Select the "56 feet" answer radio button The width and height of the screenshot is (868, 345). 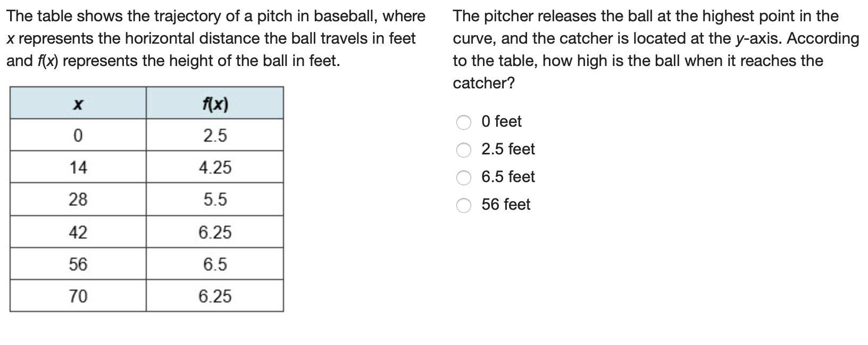click(x=464, y=206)
